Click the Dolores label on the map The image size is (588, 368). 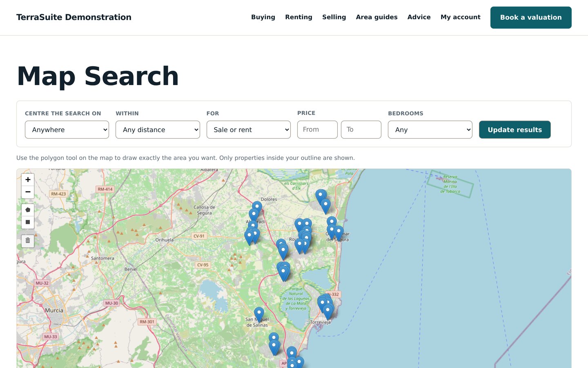[269, 199]
